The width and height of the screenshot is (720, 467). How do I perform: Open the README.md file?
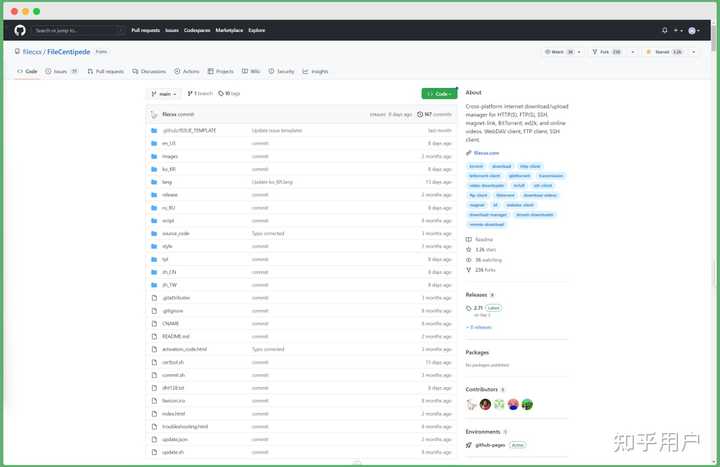click(176, 337)
